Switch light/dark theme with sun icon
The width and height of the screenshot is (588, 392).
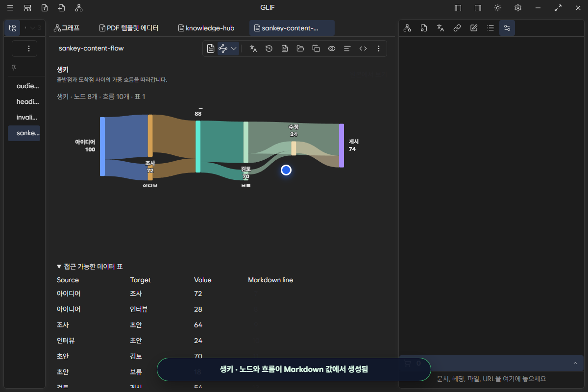click(498, 8)
